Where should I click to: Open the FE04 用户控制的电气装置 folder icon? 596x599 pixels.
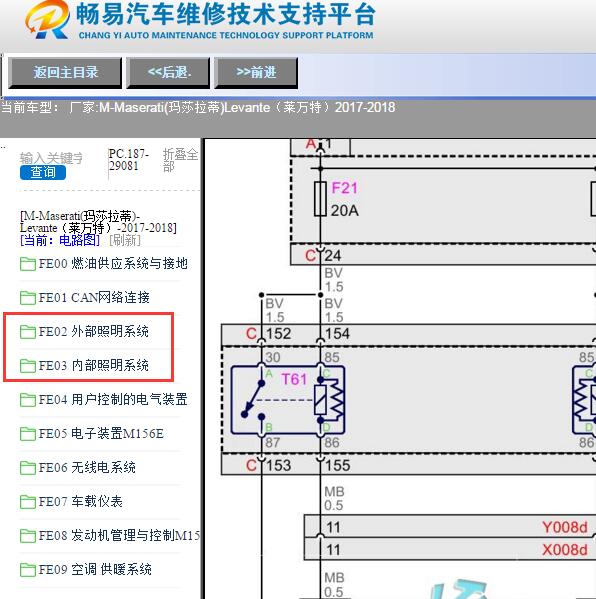[x=28, y=400]
